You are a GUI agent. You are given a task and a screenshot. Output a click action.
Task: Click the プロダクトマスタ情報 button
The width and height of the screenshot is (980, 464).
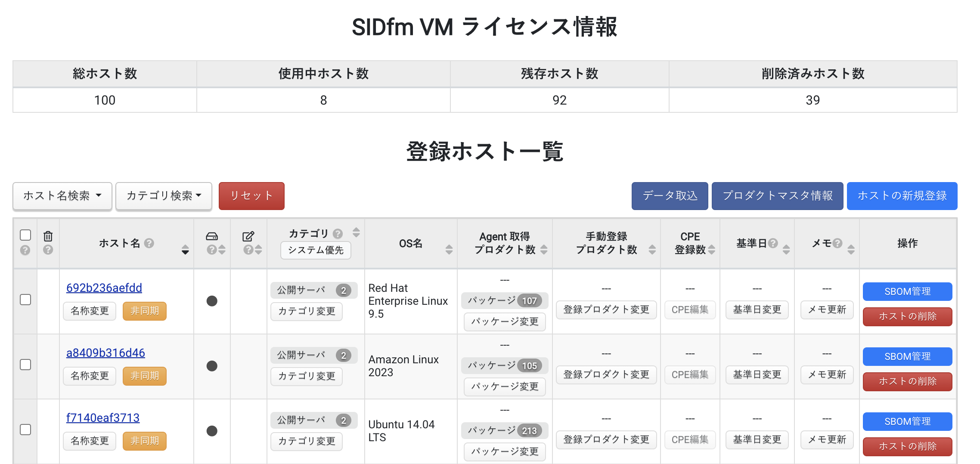point(777,196)
